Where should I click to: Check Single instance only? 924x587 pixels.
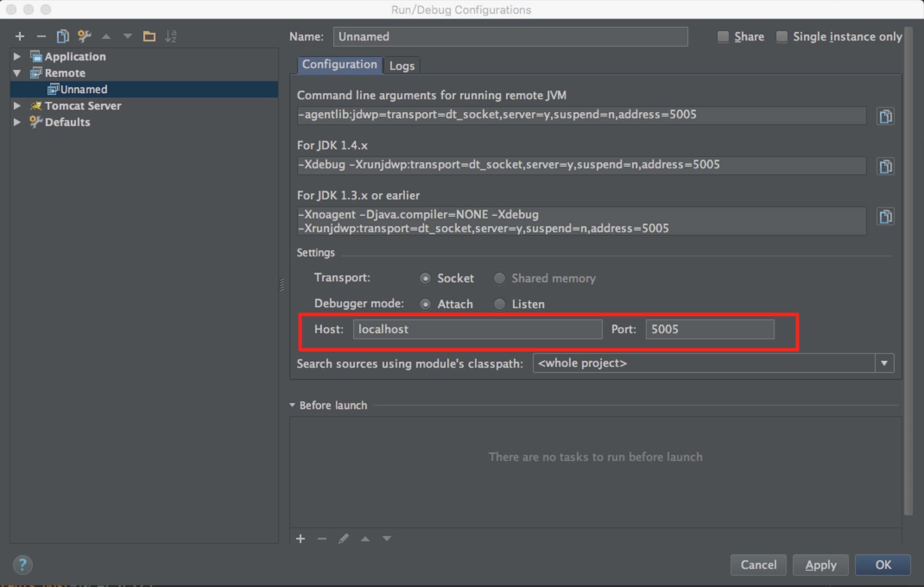pyautogui.click(x=782, y=37)
